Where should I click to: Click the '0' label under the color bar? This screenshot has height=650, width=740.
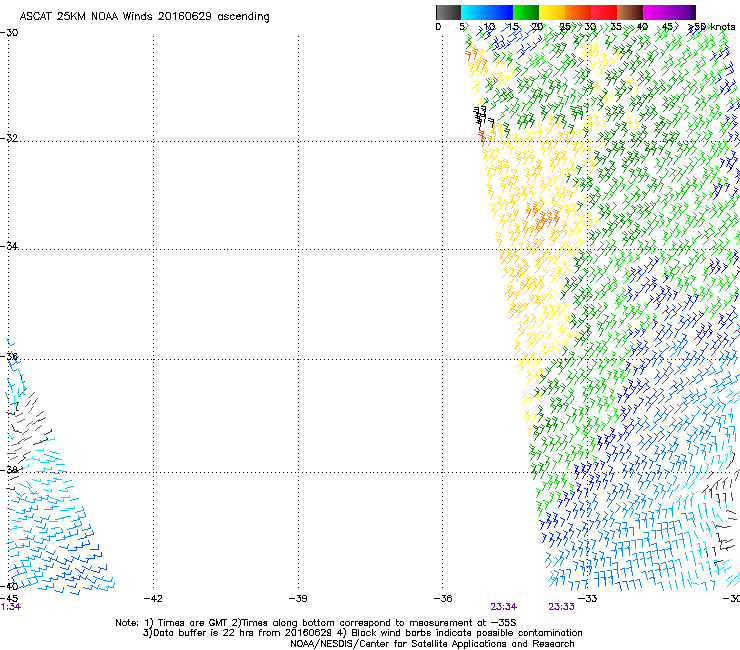(x=438, y=27)
